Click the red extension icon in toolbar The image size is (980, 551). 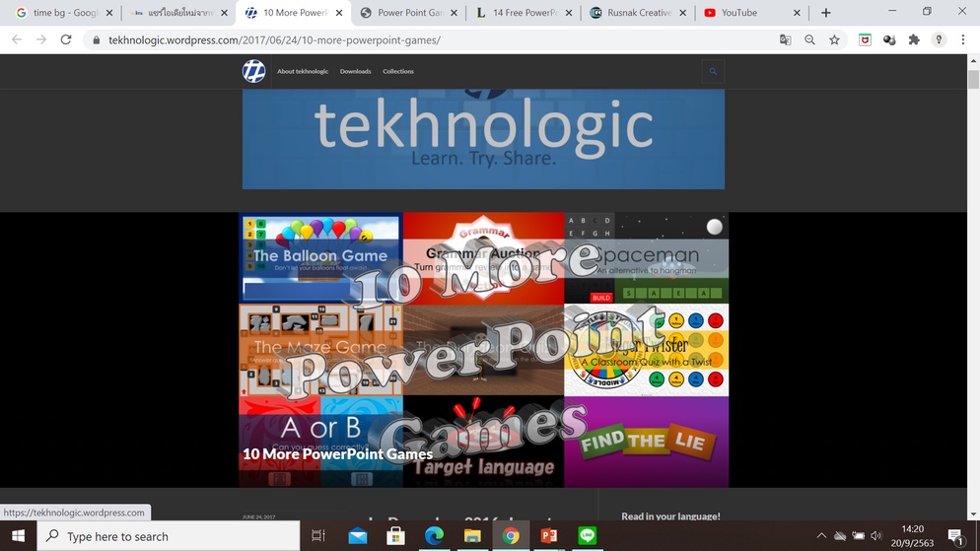tap(865, 40)
